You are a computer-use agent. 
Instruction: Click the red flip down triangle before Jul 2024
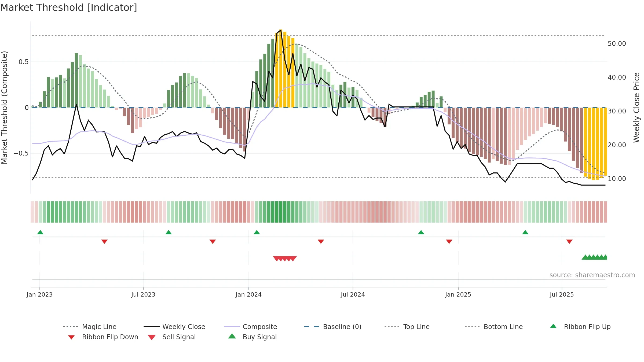[x=321, y=242]
